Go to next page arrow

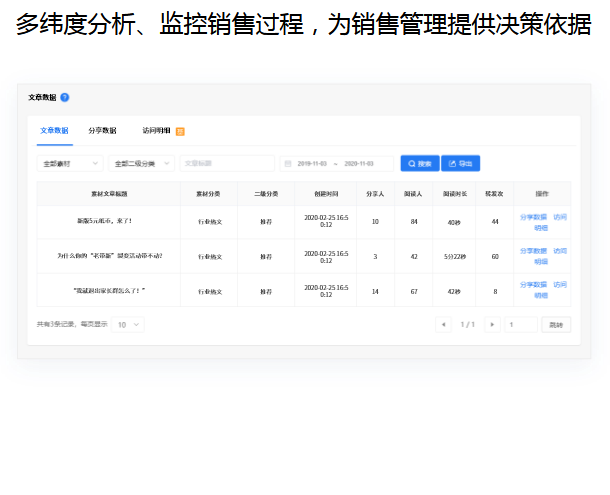492,325
